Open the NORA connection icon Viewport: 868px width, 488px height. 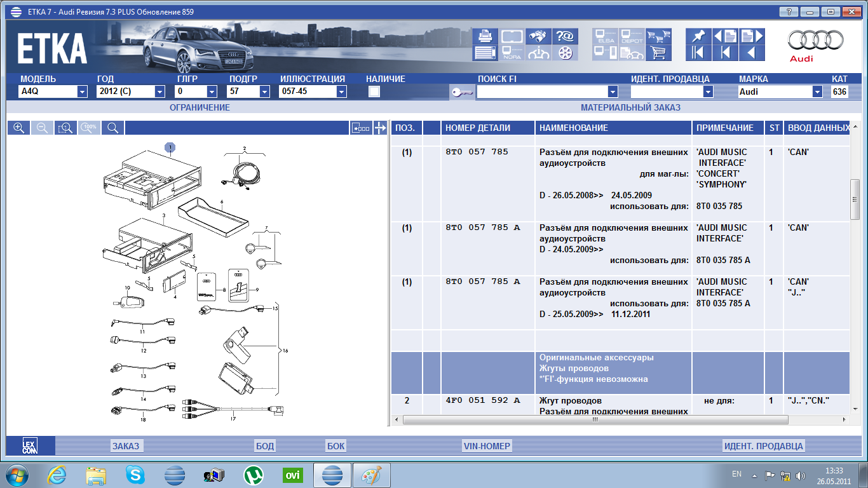click(x=512, y=53)
